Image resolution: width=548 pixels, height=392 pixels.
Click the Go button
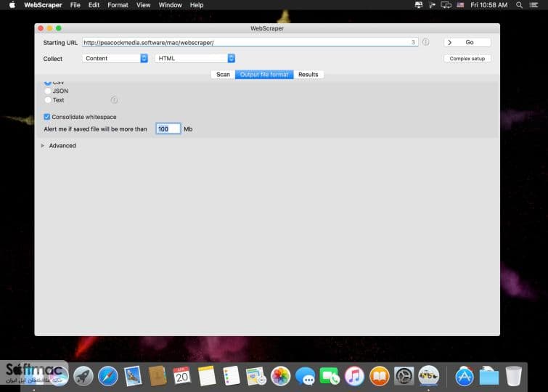pyautogui.click(x=467, y=42)
